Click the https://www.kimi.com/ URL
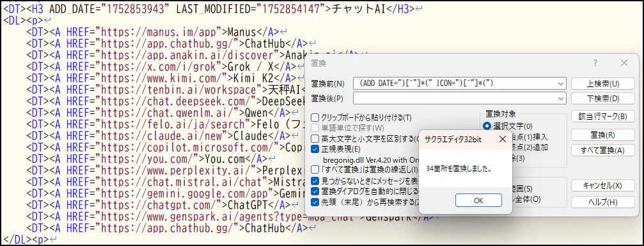 [164, 78]
